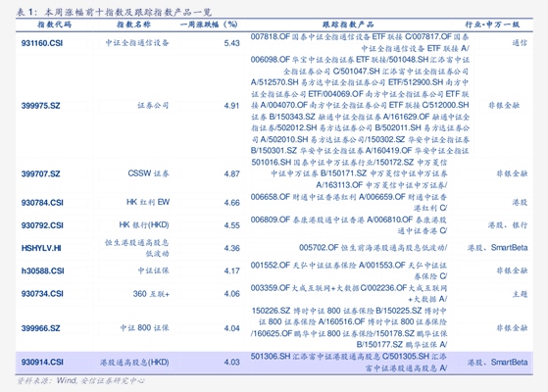Screen dimensions: 548x392
Task: Click 港股 cell in 930784.CSI row
Action: coord(520,202)
